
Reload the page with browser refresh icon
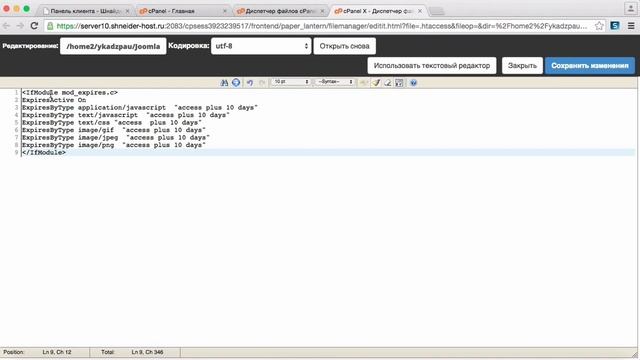[x=34, y=26]
